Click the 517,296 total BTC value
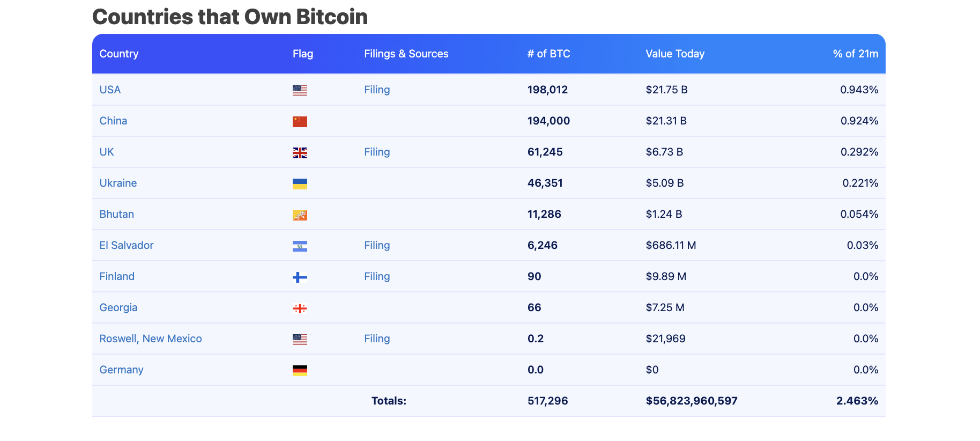This screenshot has width=980, height=441. 547,401
